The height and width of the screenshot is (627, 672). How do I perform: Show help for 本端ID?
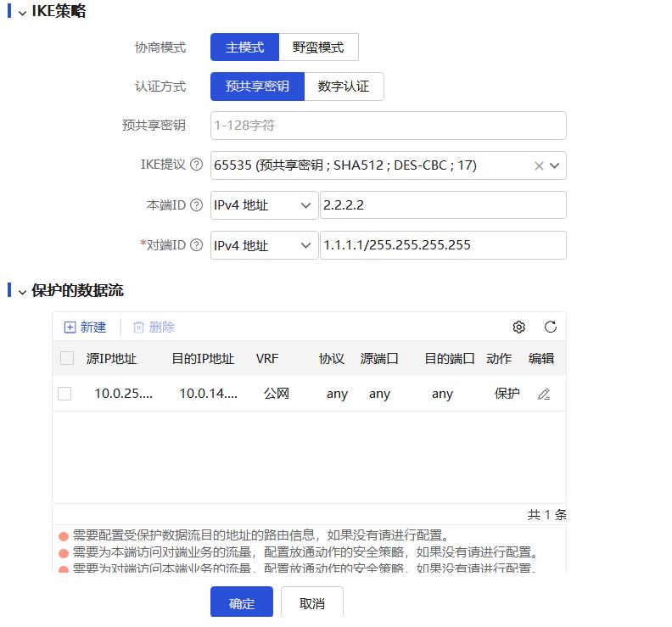pos(196,204)
